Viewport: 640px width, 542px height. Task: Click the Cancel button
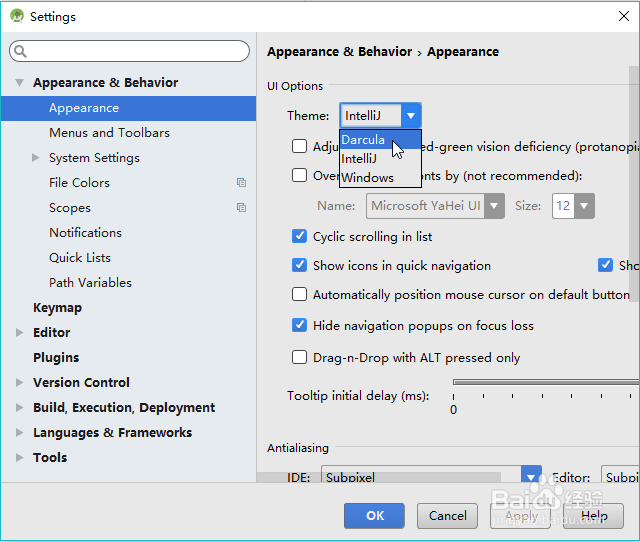[447, 516]
